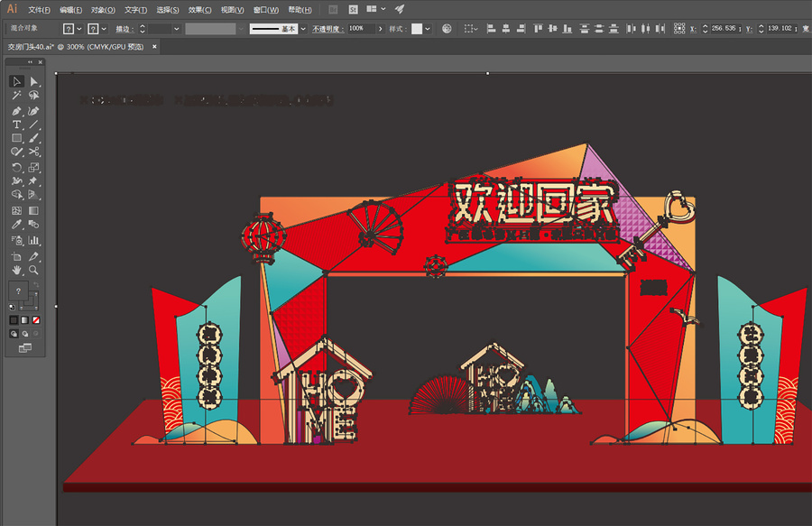Screen dimensions: 812x526
Task: Click the GPU performance rocket icon
Action: (x=400, y=9)
